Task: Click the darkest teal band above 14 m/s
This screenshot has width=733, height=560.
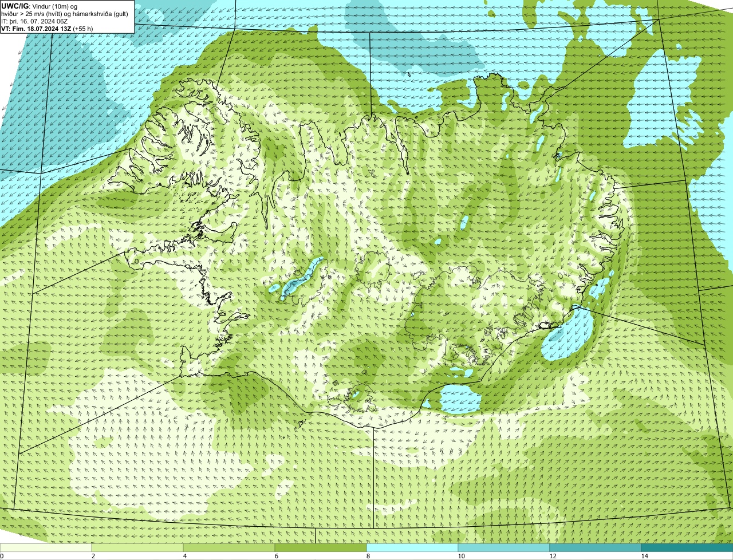Action: (x=687, y=547)
